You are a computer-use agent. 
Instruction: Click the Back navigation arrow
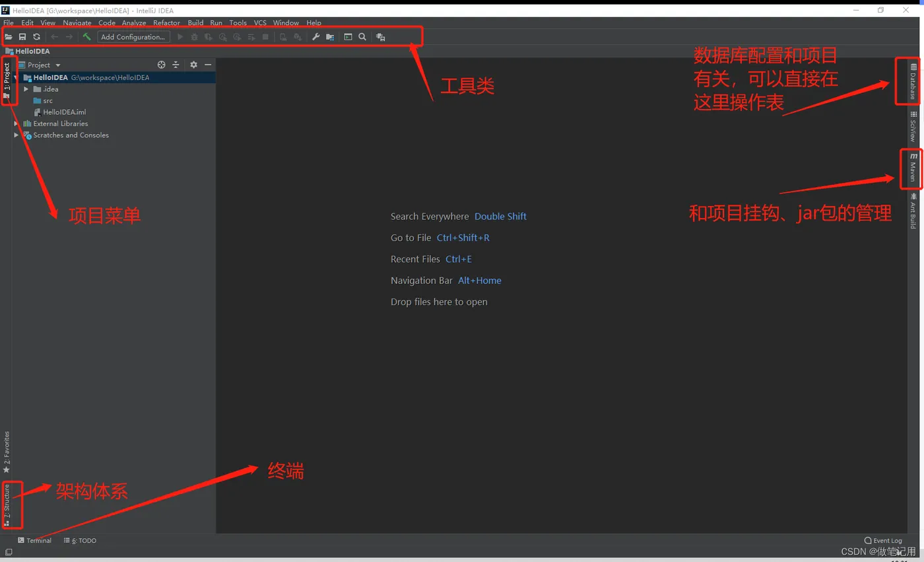point(55,37)
